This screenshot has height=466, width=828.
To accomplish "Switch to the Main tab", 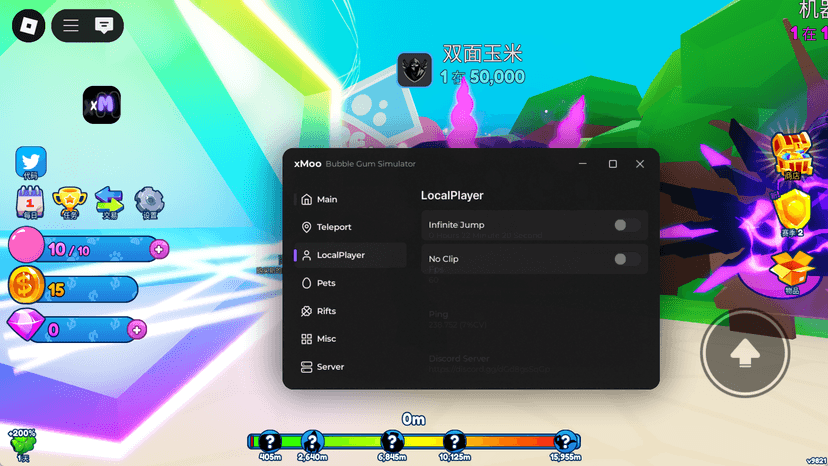I will click(x=327, y=199).
